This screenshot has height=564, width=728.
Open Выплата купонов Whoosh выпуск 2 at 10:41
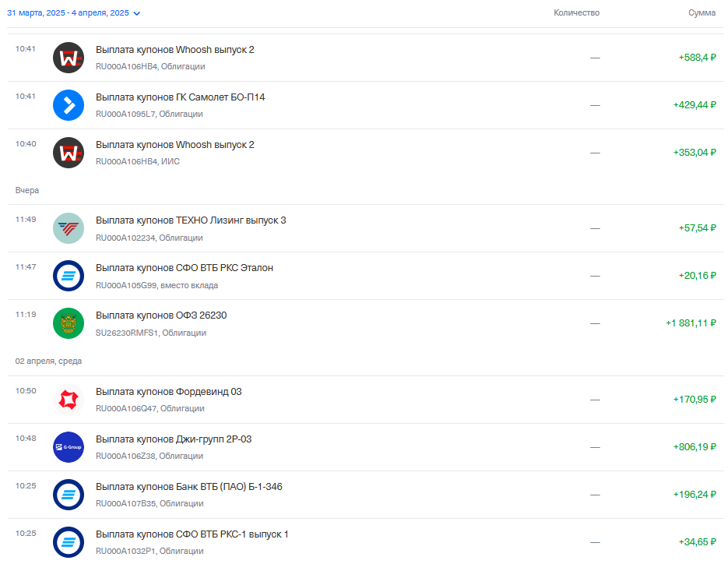(175, 50)
